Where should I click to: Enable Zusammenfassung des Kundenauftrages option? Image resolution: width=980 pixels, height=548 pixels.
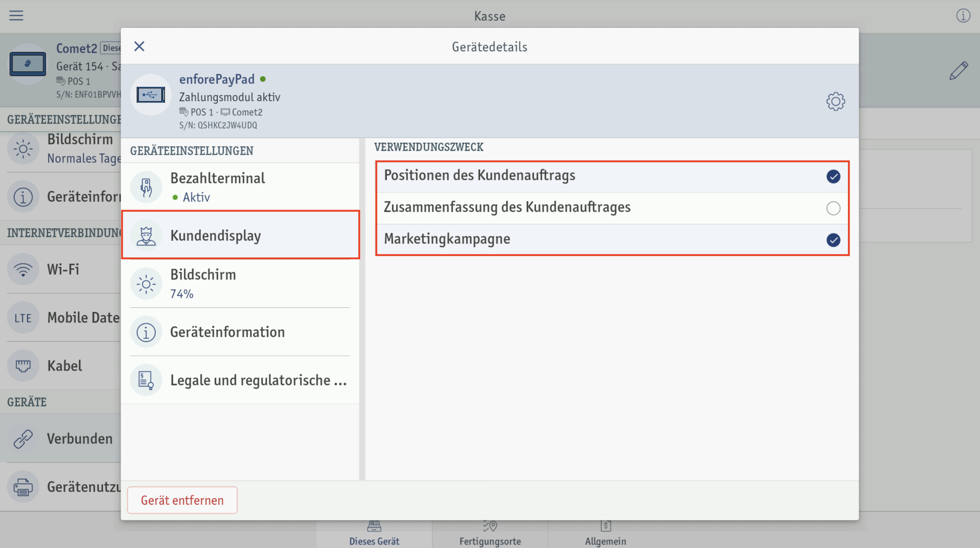click(833, 208)
